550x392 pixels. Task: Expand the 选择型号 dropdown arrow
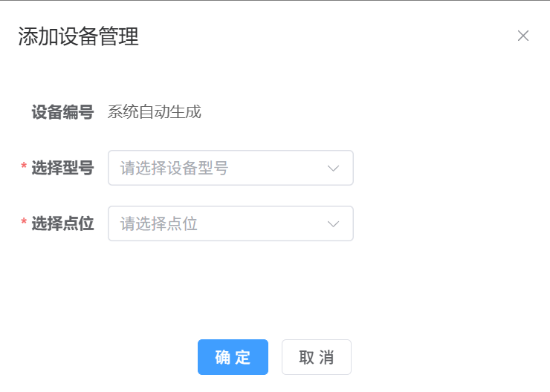tap(334, 168)
